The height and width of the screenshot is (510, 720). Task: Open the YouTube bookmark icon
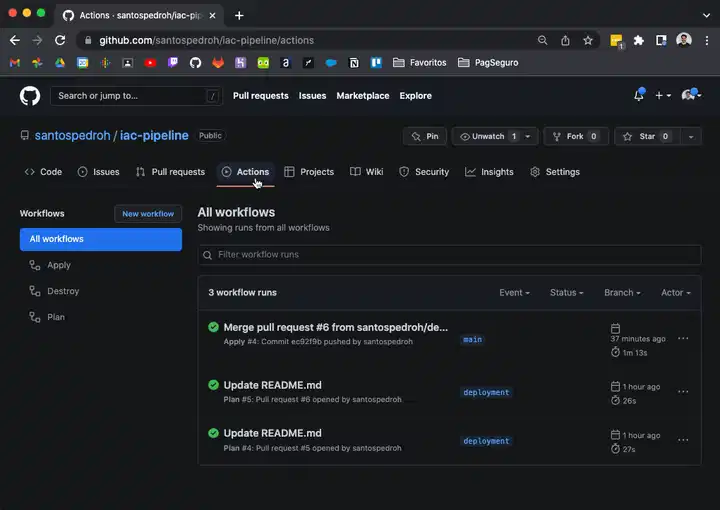[150, 63]
